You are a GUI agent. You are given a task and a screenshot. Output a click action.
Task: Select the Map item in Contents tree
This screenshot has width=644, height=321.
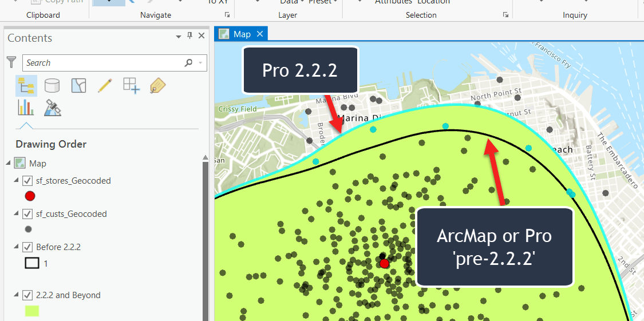pyautogui.click(x=38, y=164)
